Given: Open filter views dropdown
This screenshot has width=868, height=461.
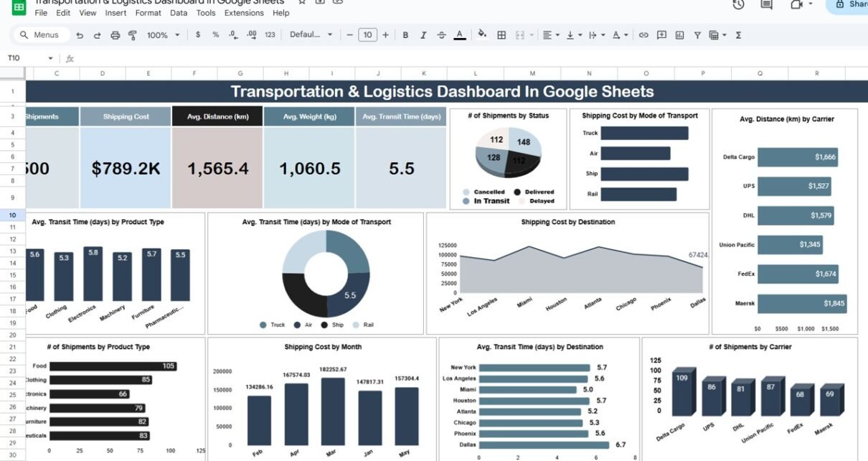Looking at the screenshot, I should 717,34.
